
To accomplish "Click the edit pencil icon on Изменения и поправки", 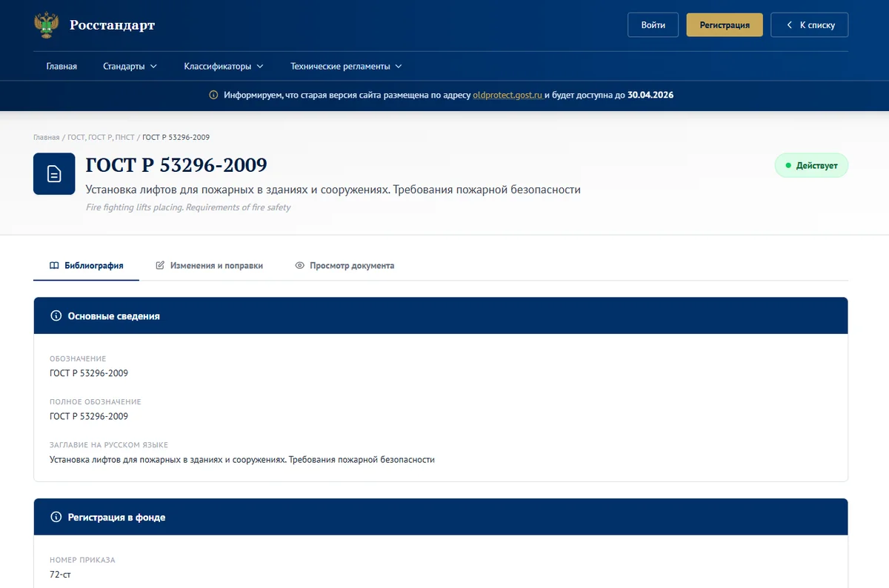I will click(x=160, y=265).
